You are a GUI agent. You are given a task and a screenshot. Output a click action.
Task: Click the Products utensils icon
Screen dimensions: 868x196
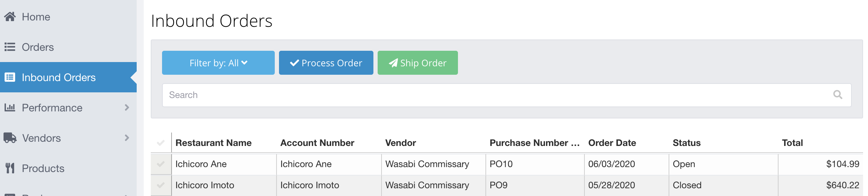[x=10, y=168]
